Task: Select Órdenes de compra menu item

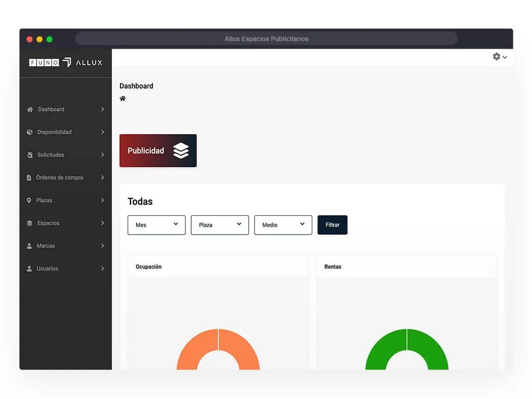Action: click(59, 178)
